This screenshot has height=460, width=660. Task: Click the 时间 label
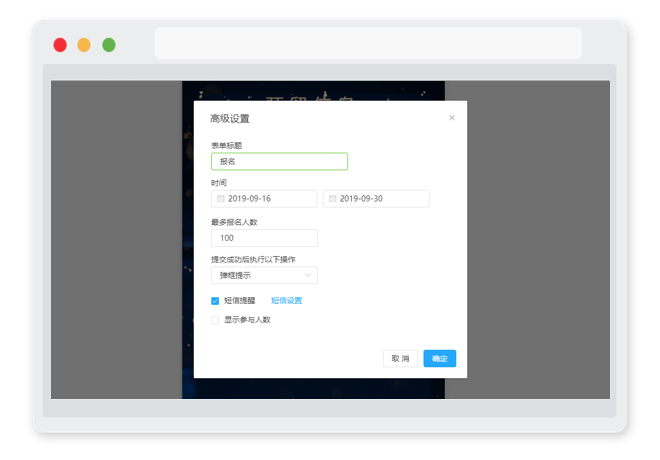point(219,183)
